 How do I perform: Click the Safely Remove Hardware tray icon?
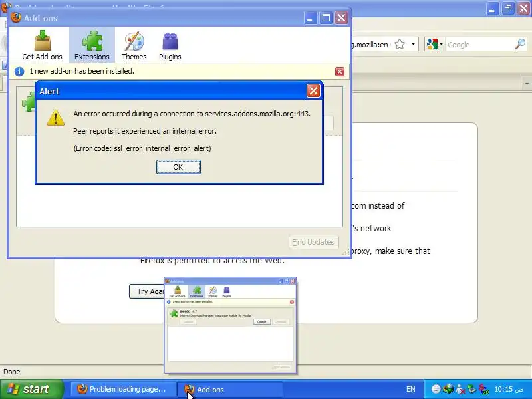(x=471, y=389)
